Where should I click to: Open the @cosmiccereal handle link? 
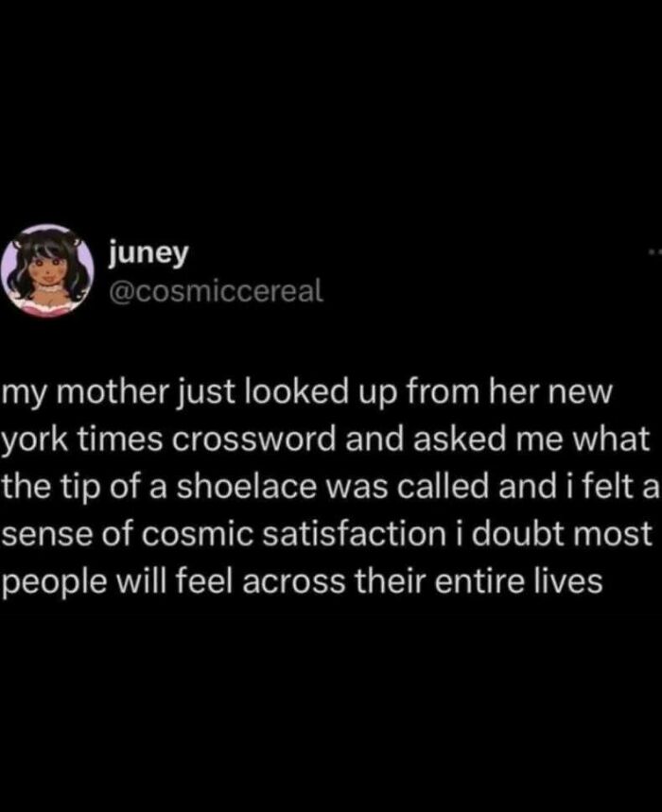(217, 293)
